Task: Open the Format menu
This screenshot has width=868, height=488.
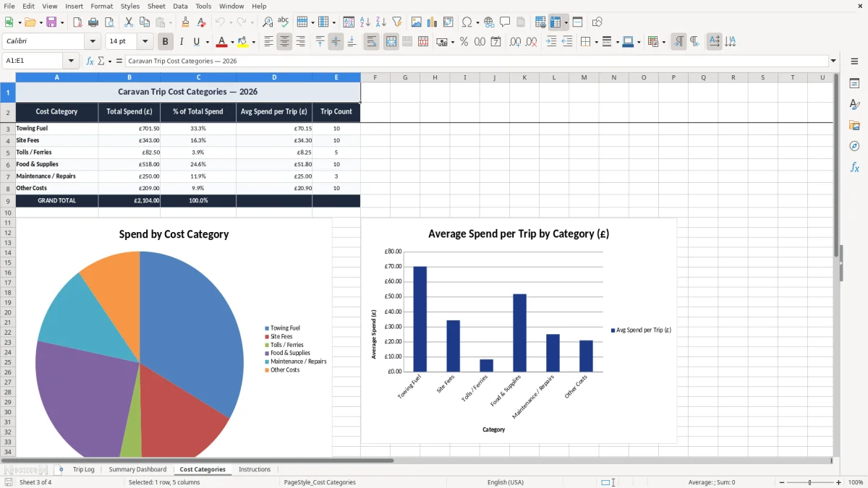Action: point(102,6)
